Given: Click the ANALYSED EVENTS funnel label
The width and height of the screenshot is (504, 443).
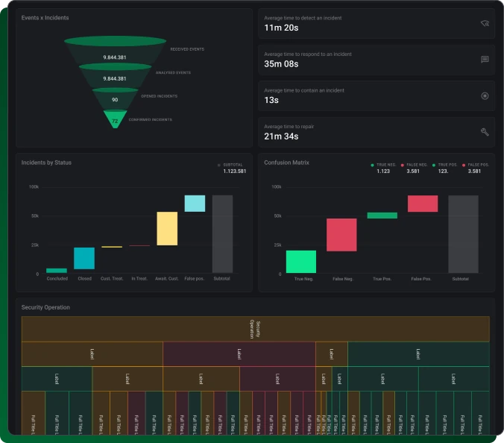Looking at the screenshot, I should (173, 72).
